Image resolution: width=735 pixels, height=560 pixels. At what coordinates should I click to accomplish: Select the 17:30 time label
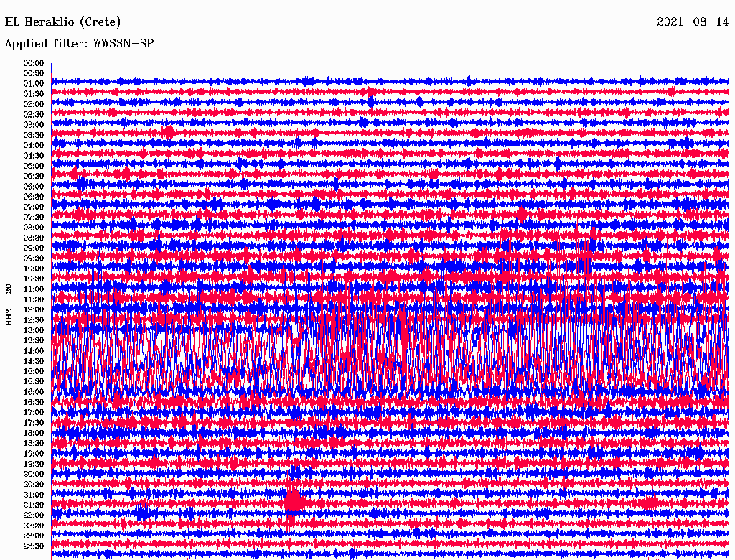[34, 423]
